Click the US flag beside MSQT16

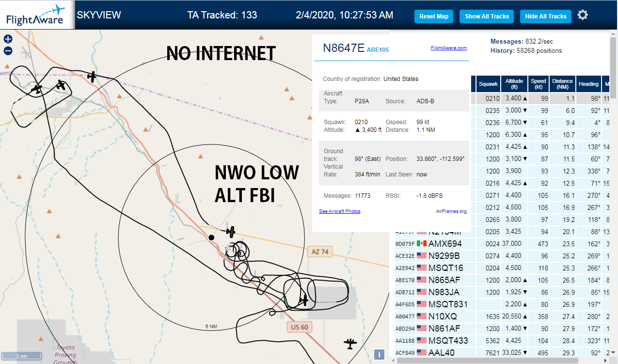[x=422, y=268]
